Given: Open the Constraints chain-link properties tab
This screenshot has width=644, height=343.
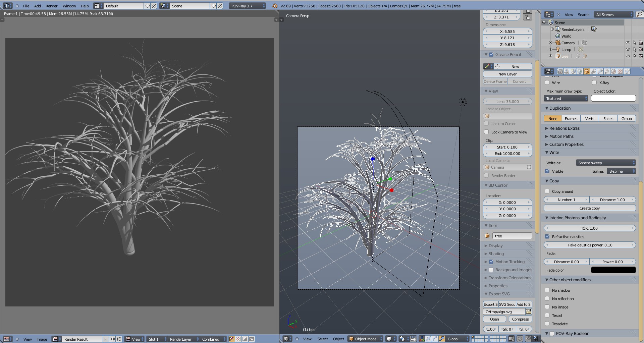Looking at the screenshot, I should 593,71.
